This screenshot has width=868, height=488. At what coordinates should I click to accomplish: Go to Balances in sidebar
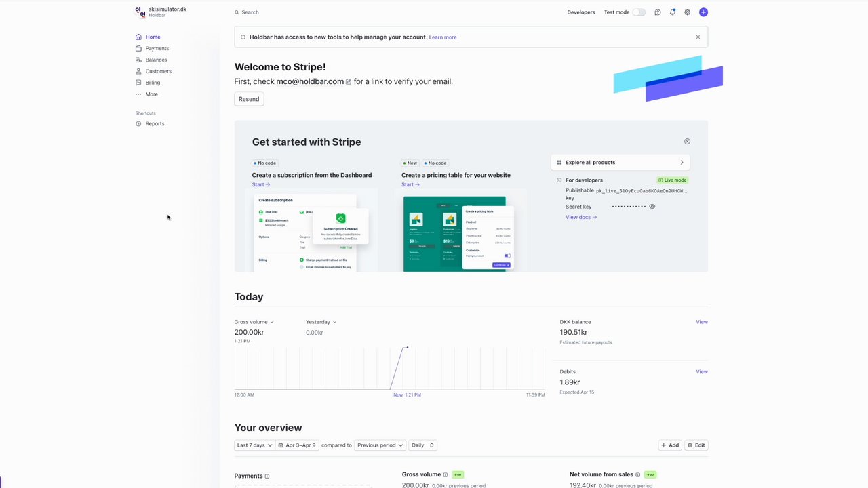[x=156, y=60]
